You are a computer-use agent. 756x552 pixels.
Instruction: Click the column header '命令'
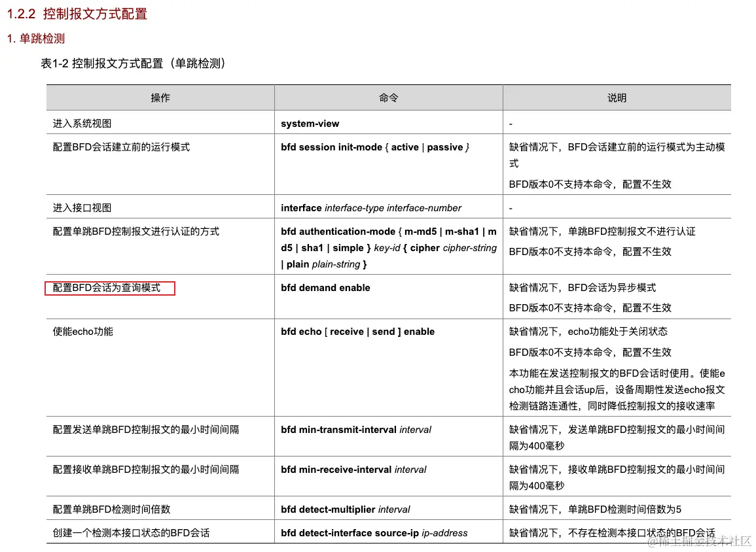click(x=389, y=98)
